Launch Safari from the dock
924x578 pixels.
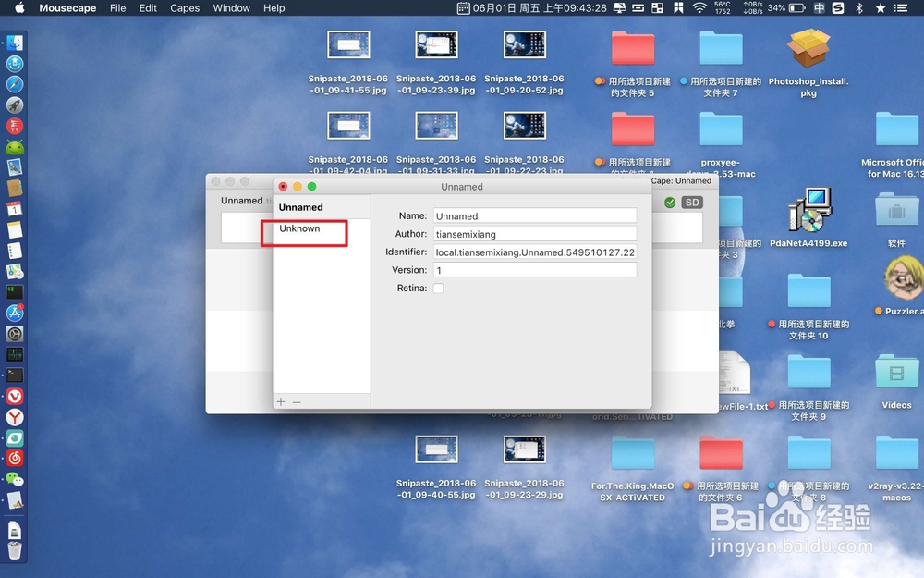pos(15,84)
